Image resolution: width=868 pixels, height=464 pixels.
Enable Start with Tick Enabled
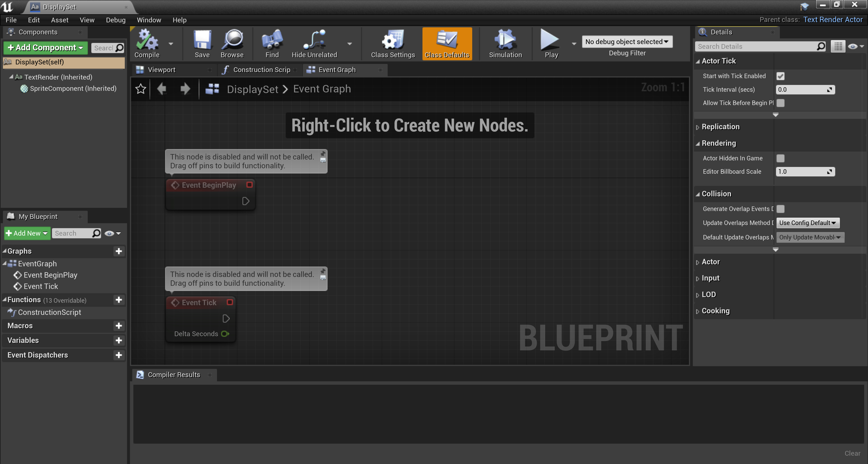click(781, 76)
